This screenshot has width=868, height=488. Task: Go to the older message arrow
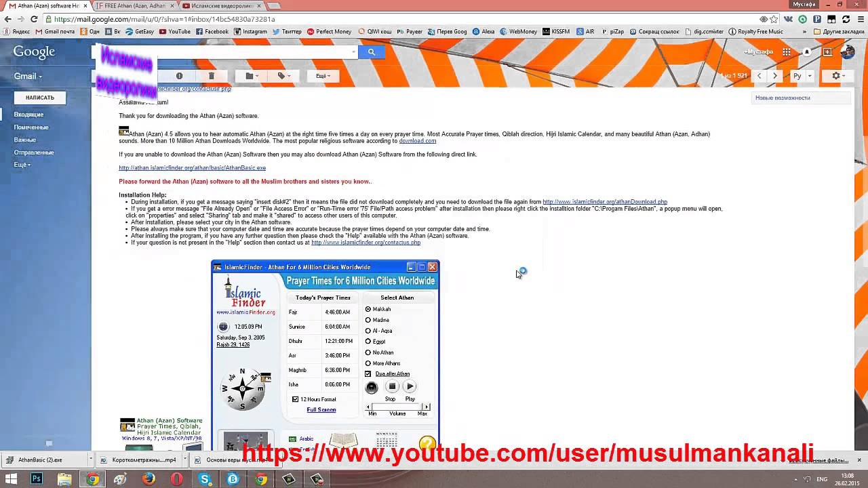click(775, 76)
